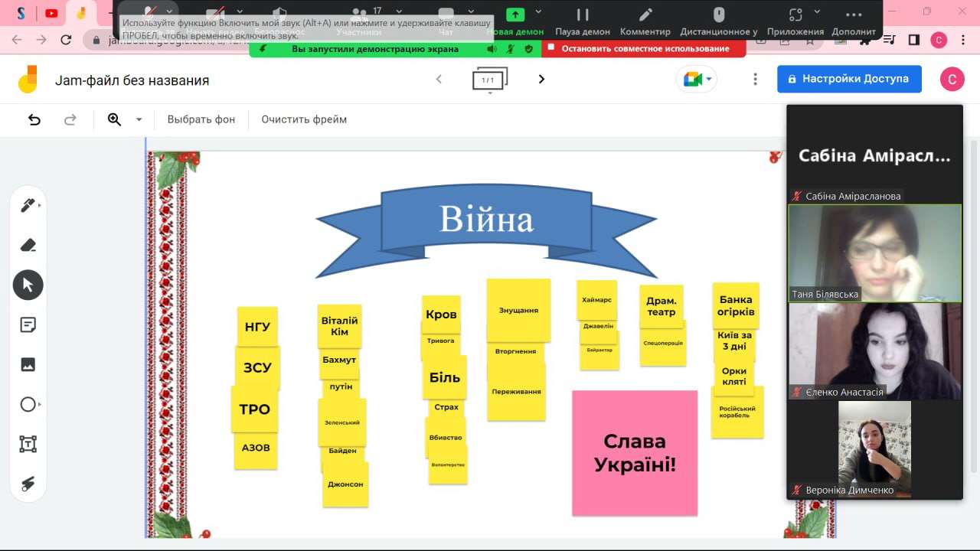Expand the frame bar under 1/1 indicator
980x551 pixels.
pyautogui.click(x=490, y=93)
